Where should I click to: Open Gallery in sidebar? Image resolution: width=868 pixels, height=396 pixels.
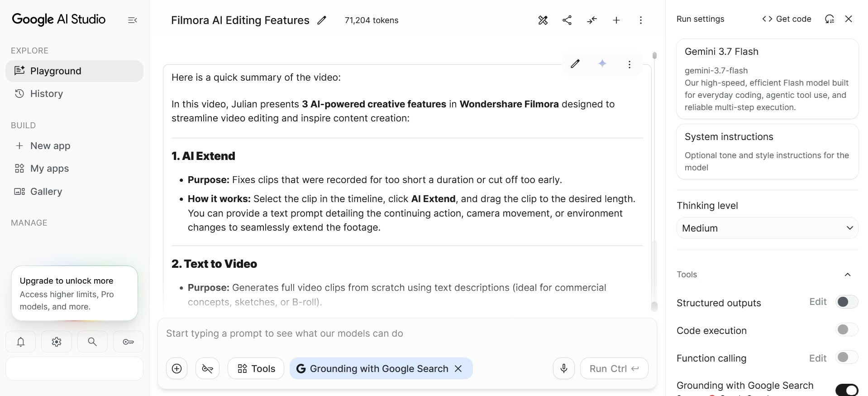[74, 192]
